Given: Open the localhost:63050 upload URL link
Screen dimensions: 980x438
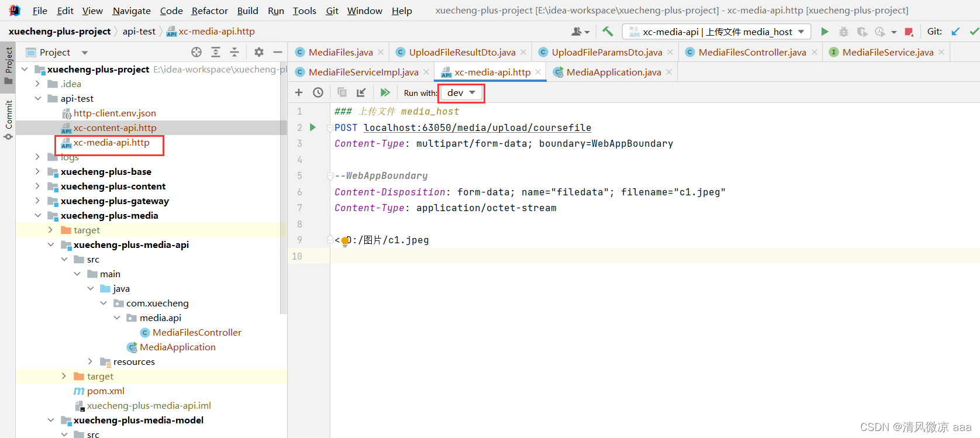Looking at the screenshot, I should click(x=477, y=127).
